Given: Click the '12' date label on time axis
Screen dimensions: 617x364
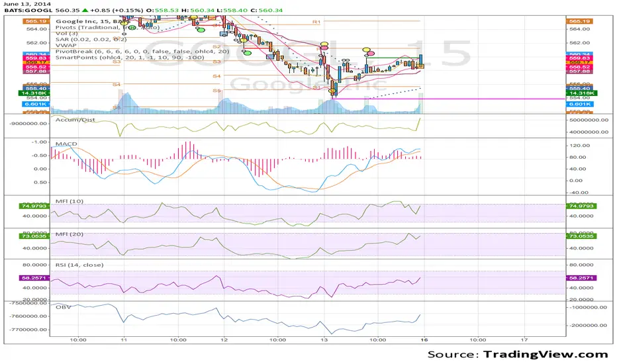Looking at the screenshot, I should [x=224, y=340].
